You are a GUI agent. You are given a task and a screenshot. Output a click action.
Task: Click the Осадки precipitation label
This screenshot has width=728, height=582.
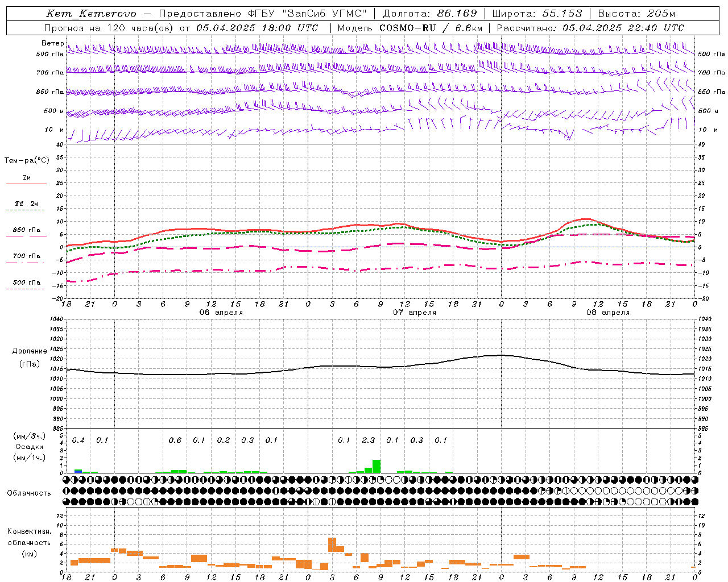point(30,447)
